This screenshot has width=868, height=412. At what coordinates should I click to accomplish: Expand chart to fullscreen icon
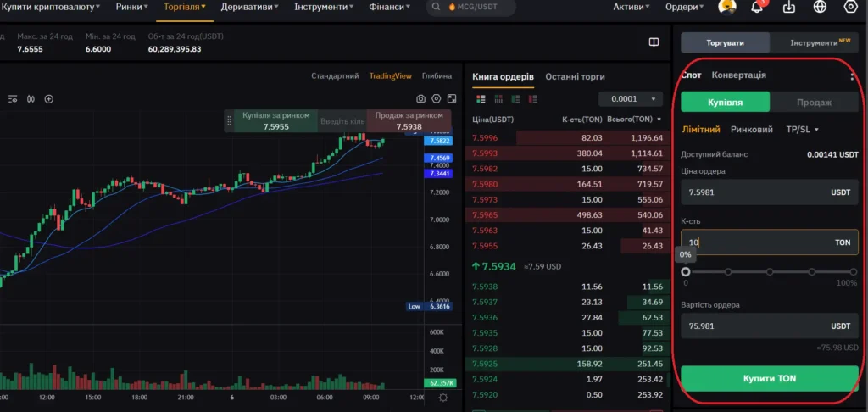pos(452,98)
